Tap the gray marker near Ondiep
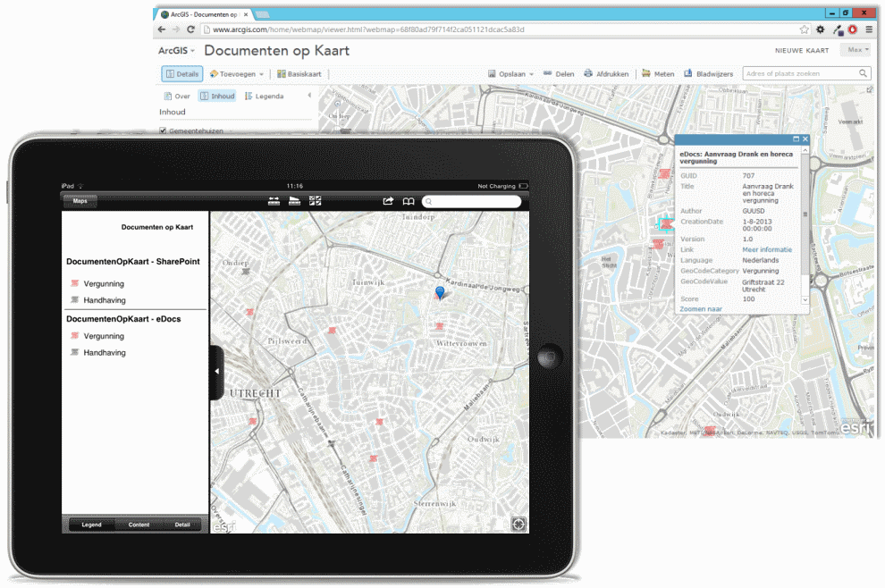Viewport: 885px width, 588px height. (x=246, y=272)
